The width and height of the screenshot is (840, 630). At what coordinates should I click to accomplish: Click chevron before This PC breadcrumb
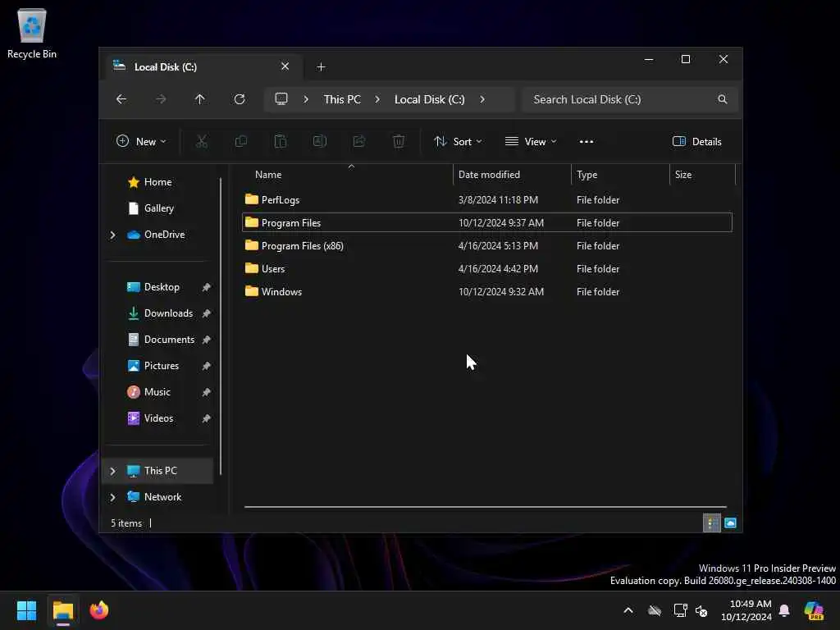[x=306, y=99]
